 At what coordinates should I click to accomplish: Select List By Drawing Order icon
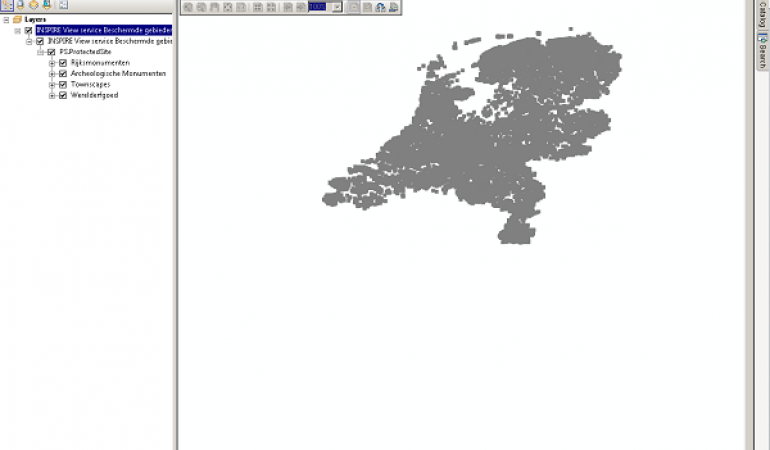7,5
